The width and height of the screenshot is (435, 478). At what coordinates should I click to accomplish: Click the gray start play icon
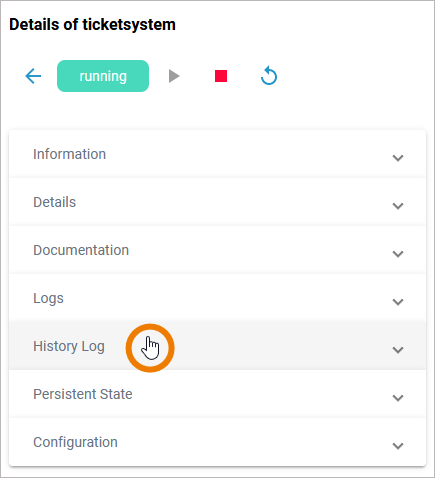pos(174,76)
